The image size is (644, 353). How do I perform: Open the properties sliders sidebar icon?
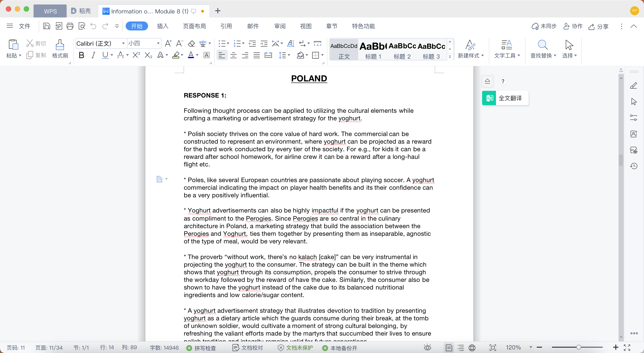(633, 118)
